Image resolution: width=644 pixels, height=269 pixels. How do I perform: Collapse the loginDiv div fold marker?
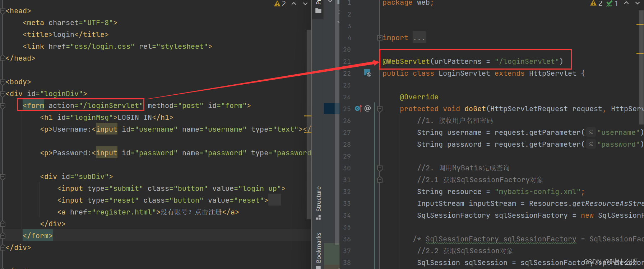(3, 94)
